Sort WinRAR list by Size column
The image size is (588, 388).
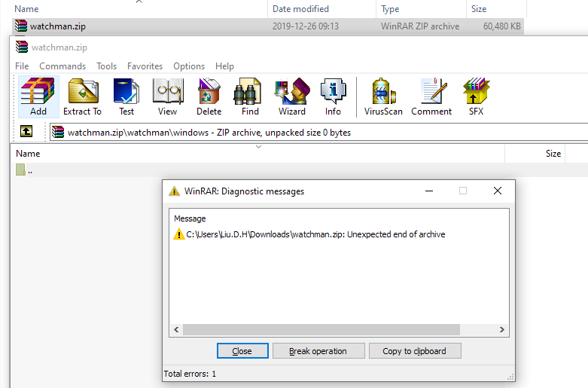(x=535, y=154)
